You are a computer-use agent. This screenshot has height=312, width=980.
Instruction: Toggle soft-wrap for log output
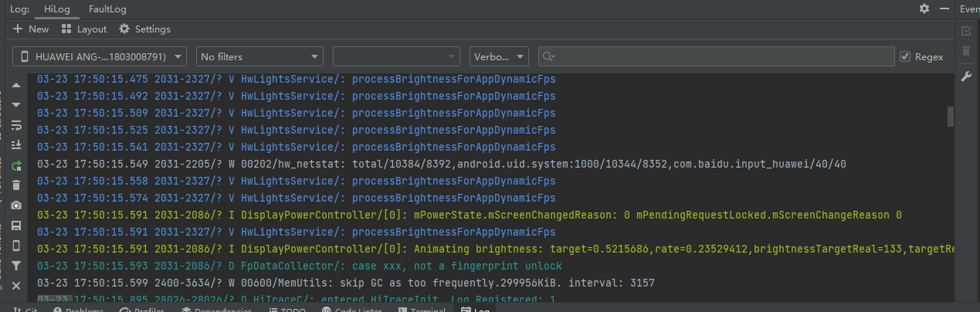(x=16, y=125)
